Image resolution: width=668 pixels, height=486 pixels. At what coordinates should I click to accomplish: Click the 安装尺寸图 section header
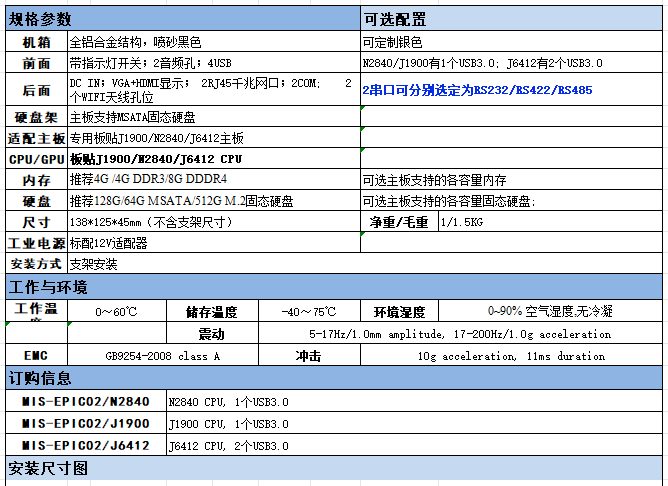(x=334, y=468)
